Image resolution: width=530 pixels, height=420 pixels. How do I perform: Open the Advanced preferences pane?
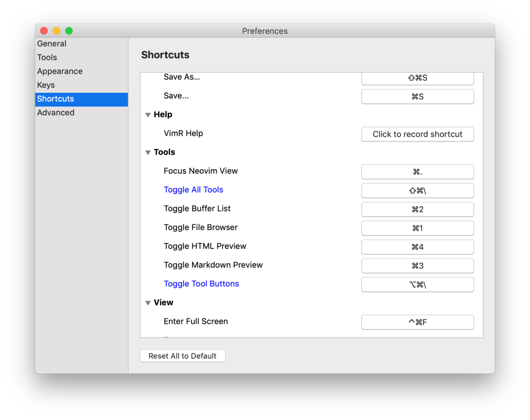pos(81,113)
